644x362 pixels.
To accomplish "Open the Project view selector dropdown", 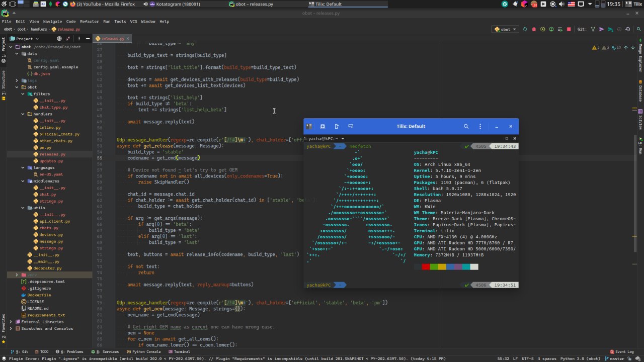I will tap(24, 39).
